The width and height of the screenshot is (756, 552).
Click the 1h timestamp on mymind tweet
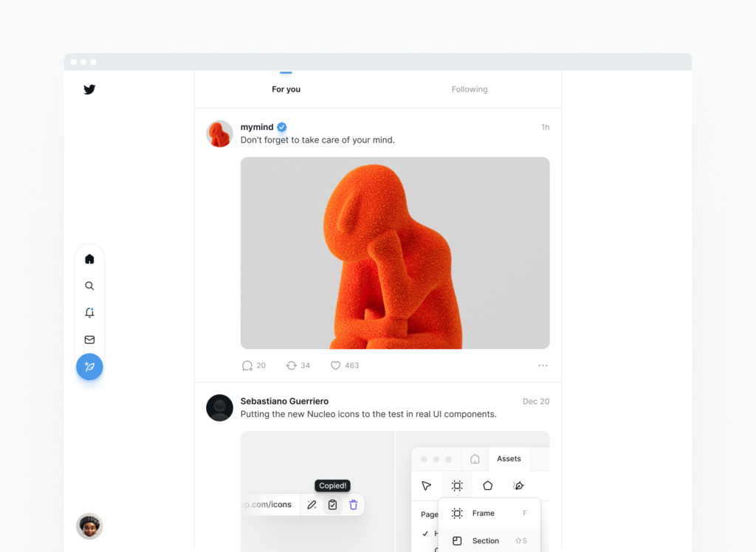(546, 127)
